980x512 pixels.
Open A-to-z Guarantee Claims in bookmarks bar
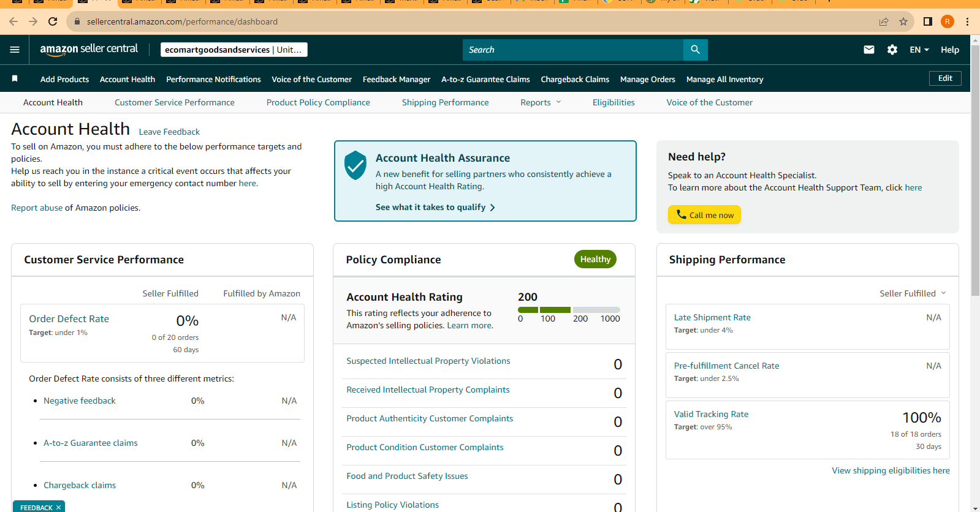(485, 79)
